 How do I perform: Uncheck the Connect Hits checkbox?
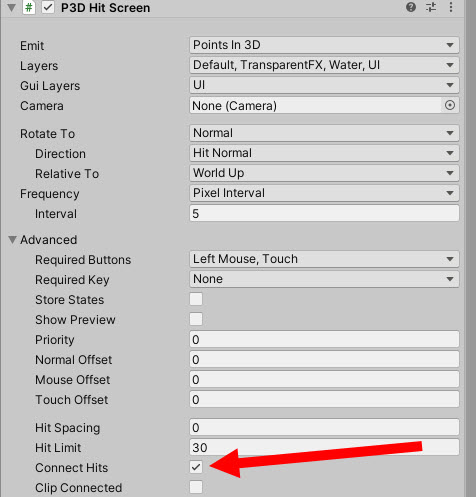click(196, 467)
